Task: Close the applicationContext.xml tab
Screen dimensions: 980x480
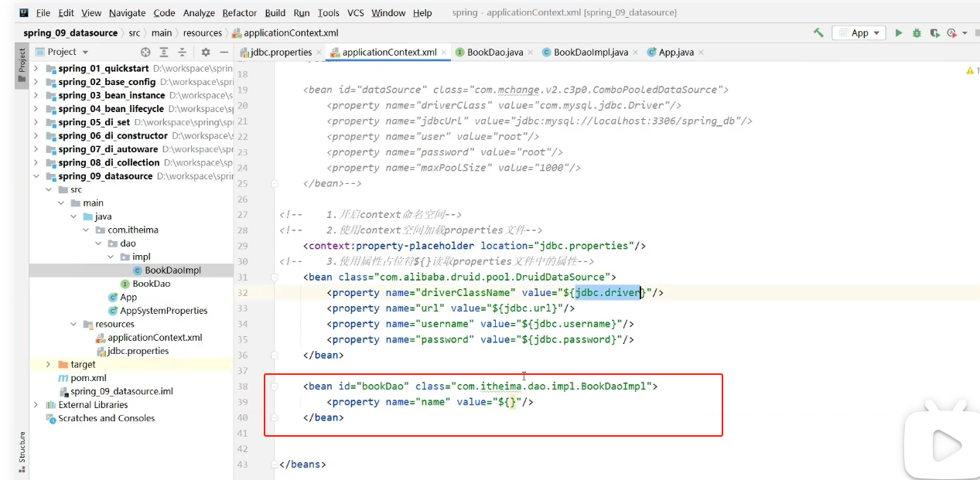Action: [444, 53]
